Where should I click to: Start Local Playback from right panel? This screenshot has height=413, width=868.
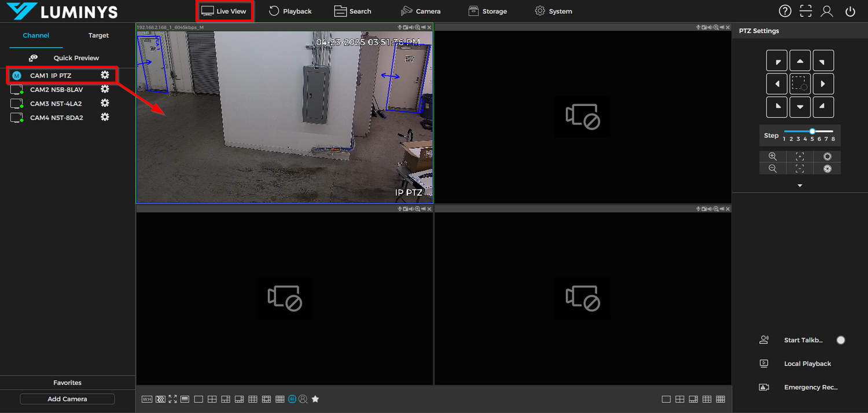(x=807, y=363)
